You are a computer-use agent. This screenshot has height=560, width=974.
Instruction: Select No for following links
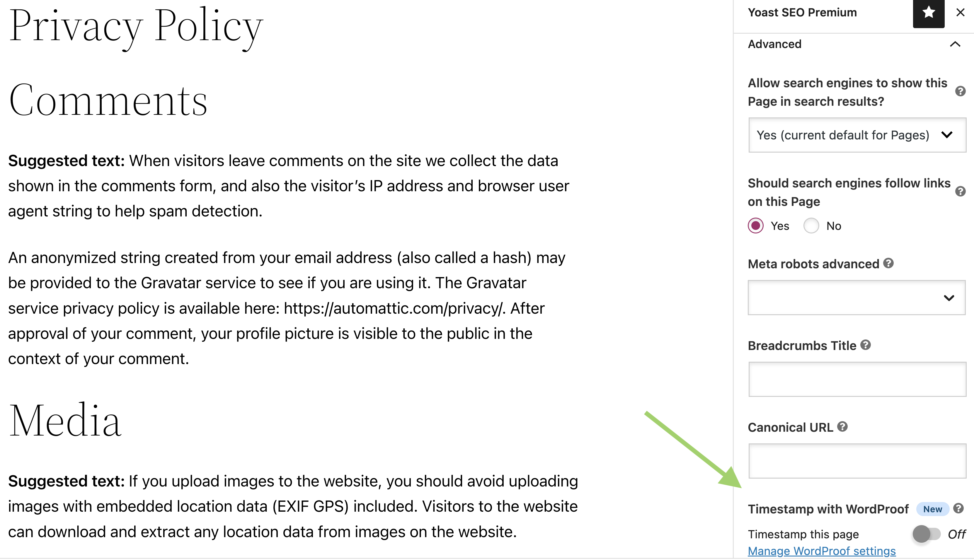811,226
